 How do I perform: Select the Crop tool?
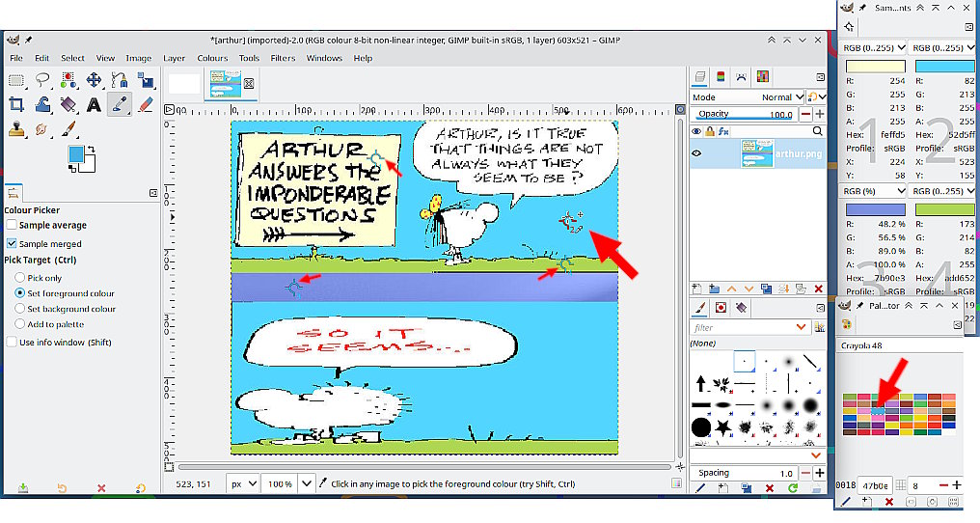pyautogui.click(x=16, y=104)
